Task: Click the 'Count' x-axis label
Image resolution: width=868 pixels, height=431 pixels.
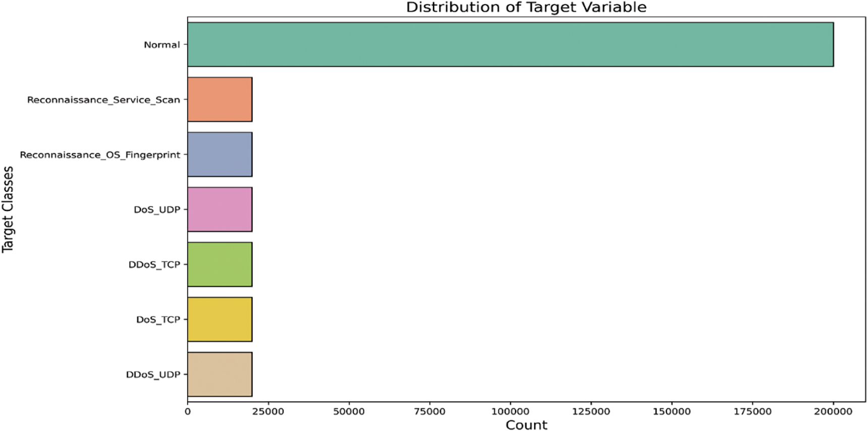Action: pyautogui.click(x=526, y=425)
